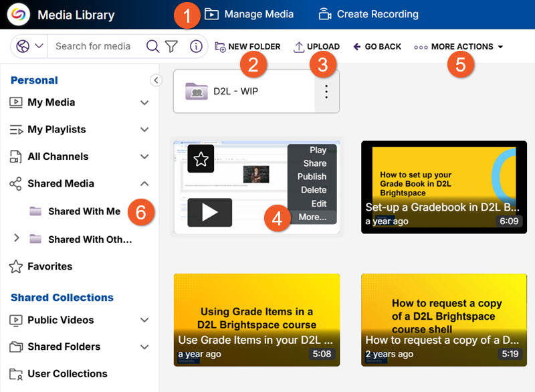
Task: Expand Shared With Others tree arrow
Action: (17, 238)
